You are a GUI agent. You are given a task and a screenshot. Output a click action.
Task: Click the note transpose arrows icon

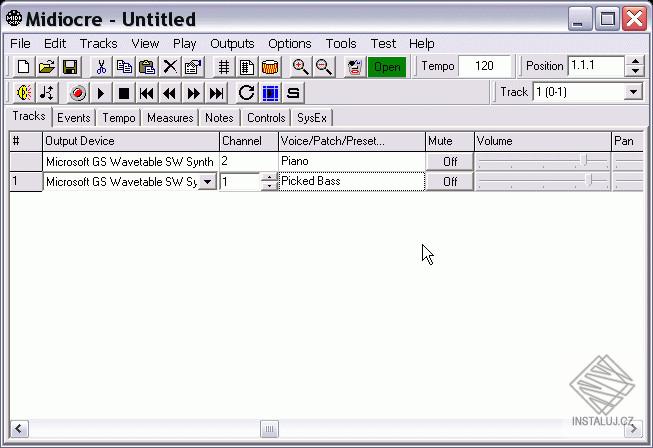coord(47,92)
